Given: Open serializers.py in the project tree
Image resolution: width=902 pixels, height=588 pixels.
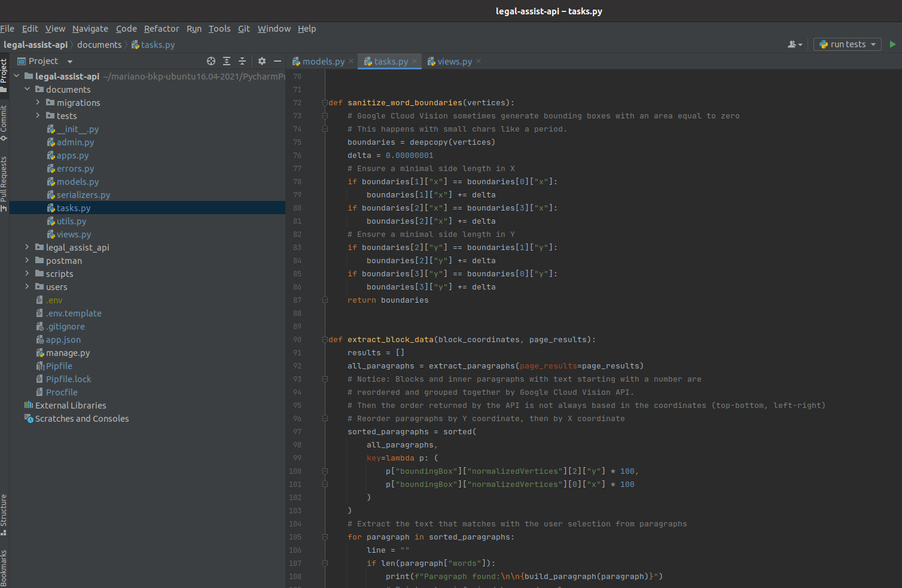Looking at the screenshot, I should click(x=83, y=195).
